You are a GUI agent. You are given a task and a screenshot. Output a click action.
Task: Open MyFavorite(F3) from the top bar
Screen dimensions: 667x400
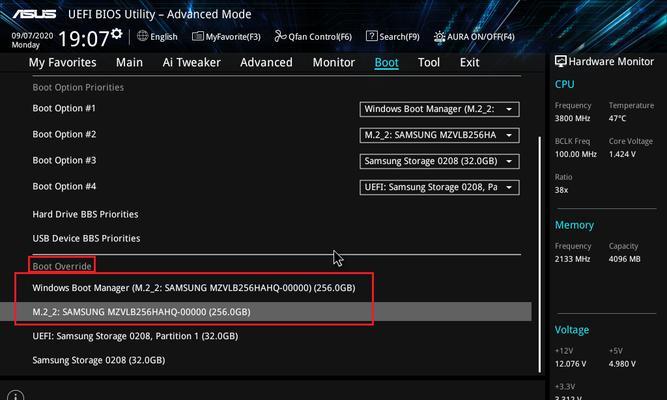click(226, 37)
